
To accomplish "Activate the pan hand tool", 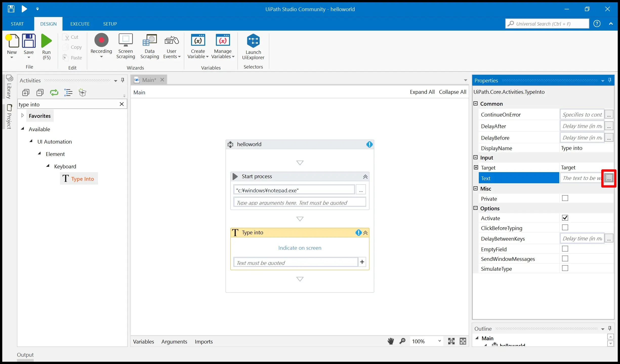I will (x=391, y=341).
